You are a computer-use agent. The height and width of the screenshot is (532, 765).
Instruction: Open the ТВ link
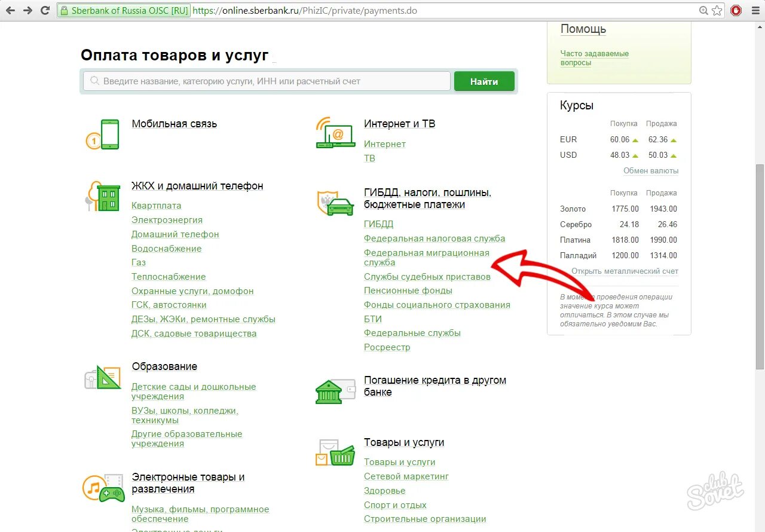pos(369,158)
